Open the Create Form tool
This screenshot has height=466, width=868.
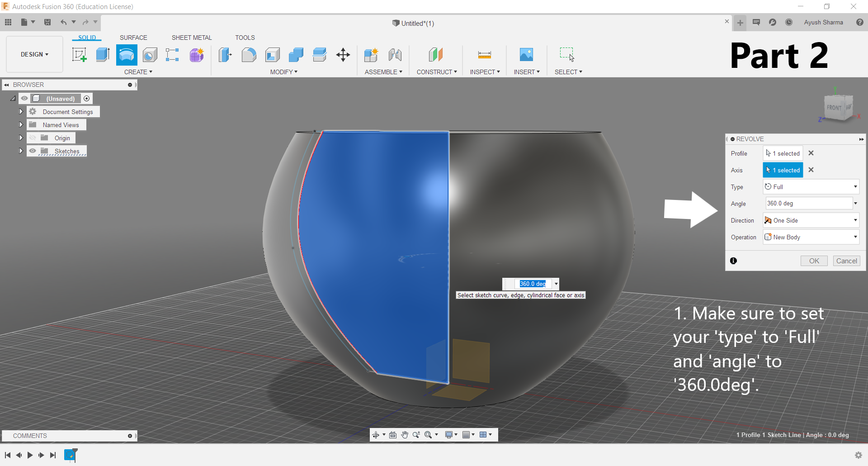[197, 55]
